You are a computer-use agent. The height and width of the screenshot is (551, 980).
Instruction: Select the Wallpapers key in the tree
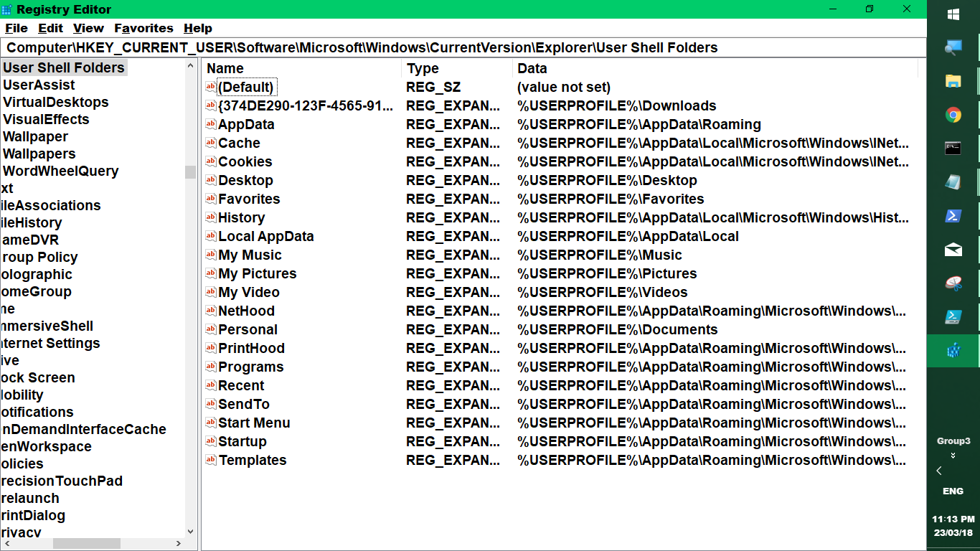[x=39, y=154]
